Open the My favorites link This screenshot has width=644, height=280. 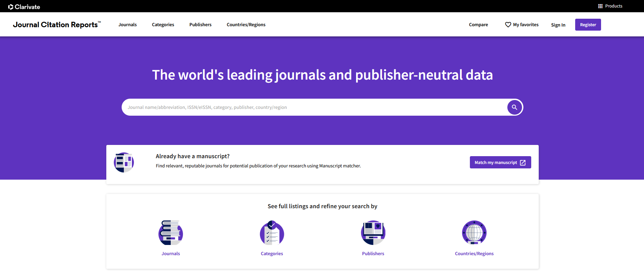click(526, 24)
